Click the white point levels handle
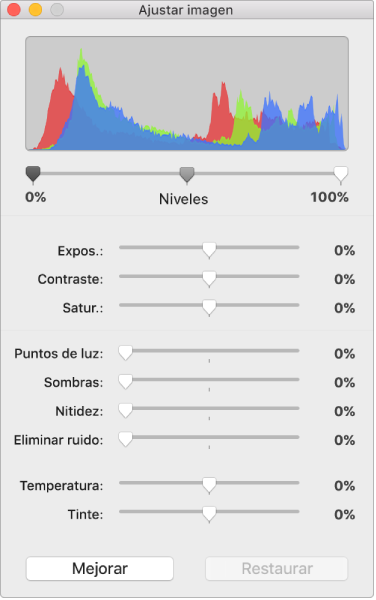 point(340,174)
